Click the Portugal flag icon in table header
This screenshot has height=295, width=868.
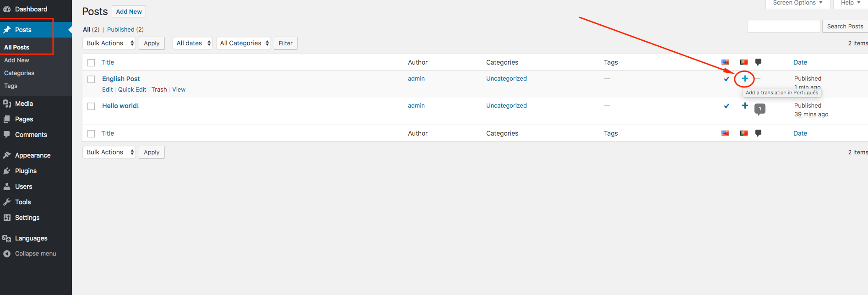(744, 62)
